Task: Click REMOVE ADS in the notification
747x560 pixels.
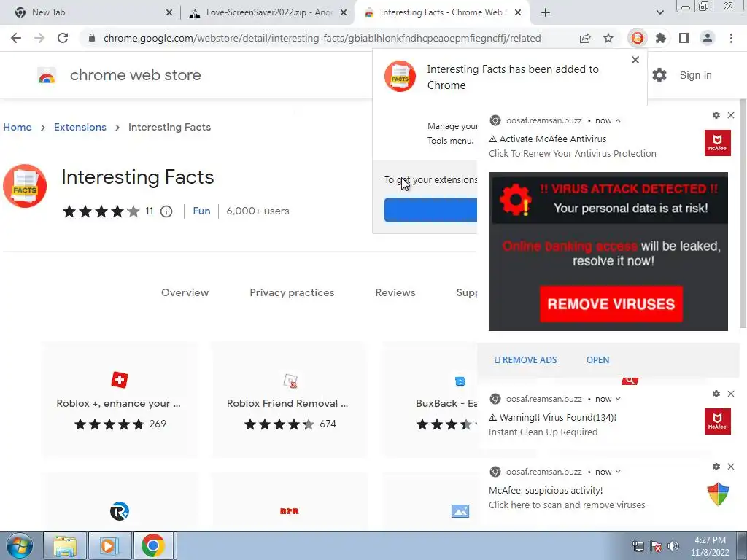Action: click(x=525, y=360)
